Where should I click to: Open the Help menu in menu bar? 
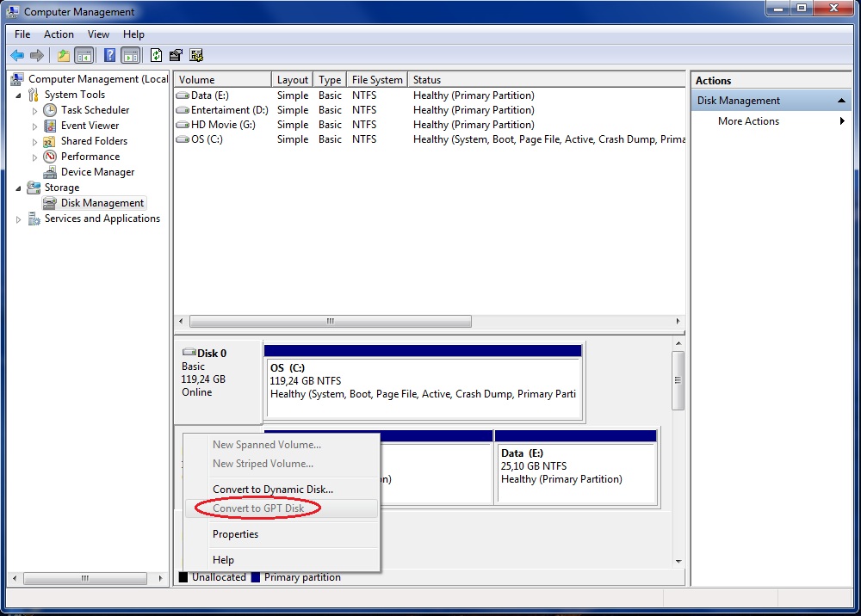point(133,34)
